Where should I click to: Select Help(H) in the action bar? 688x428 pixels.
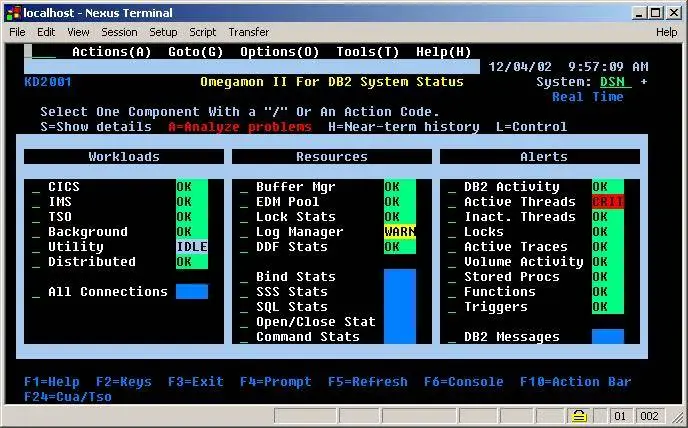(444, 52)
